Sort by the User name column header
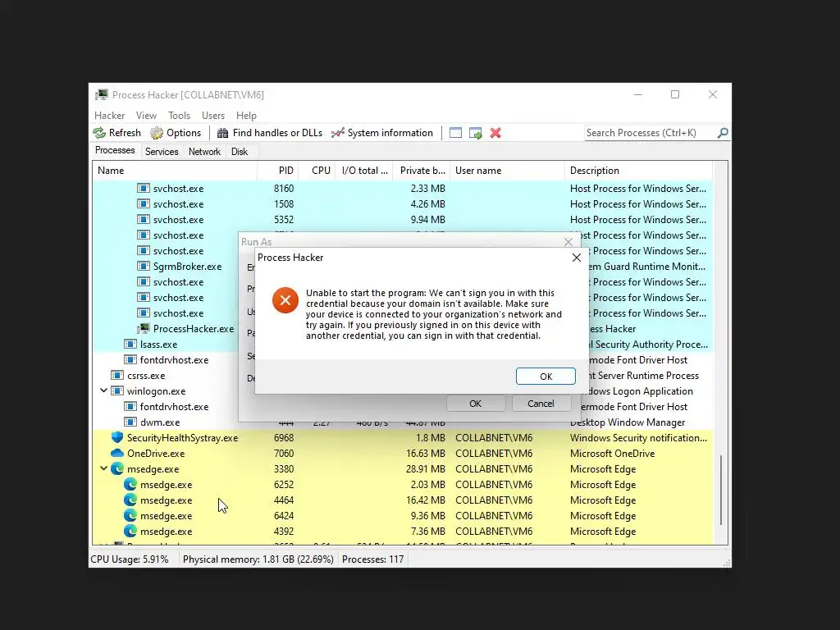Screen dimensions: 840x630 (507, 171)
